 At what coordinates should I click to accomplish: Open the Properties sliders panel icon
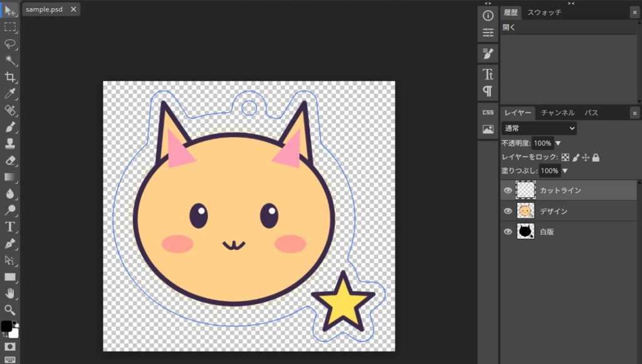488,33
